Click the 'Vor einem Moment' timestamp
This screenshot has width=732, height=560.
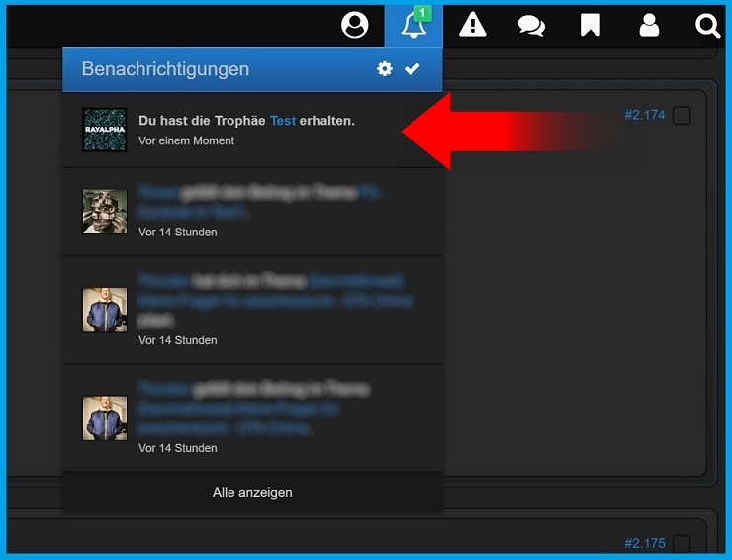point(186,141)
